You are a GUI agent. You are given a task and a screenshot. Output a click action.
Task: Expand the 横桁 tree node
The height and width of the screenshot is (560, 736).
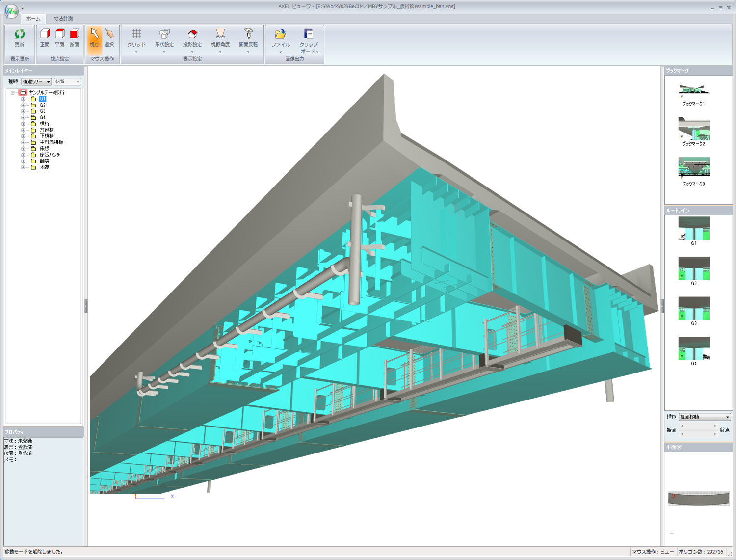click(x=23, y=124)
